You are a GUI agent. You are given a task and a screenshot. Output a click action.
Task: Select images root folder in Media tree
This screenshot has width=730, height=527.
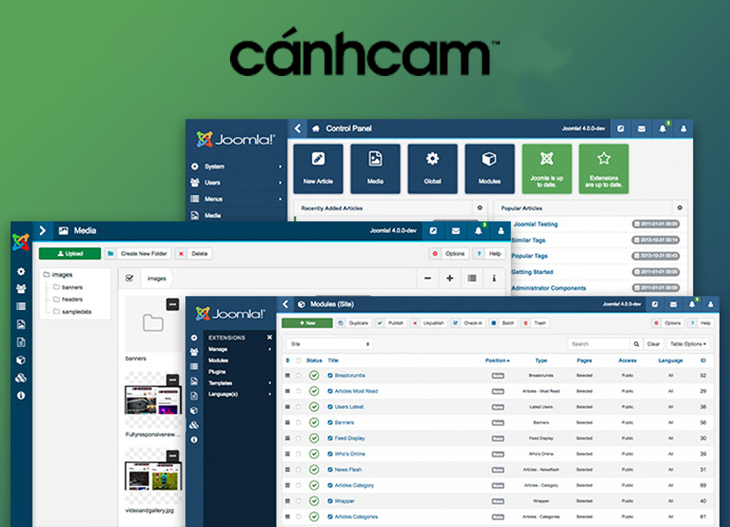point(58,275)
